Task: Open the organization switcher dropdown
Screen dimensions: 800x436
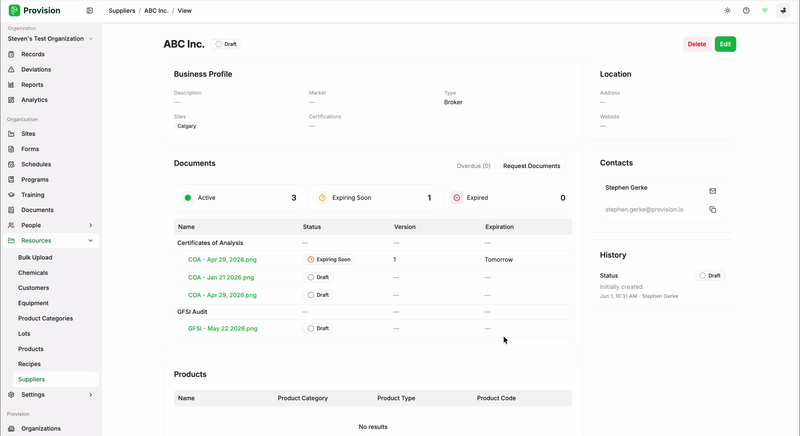Action: pos(50,39)
